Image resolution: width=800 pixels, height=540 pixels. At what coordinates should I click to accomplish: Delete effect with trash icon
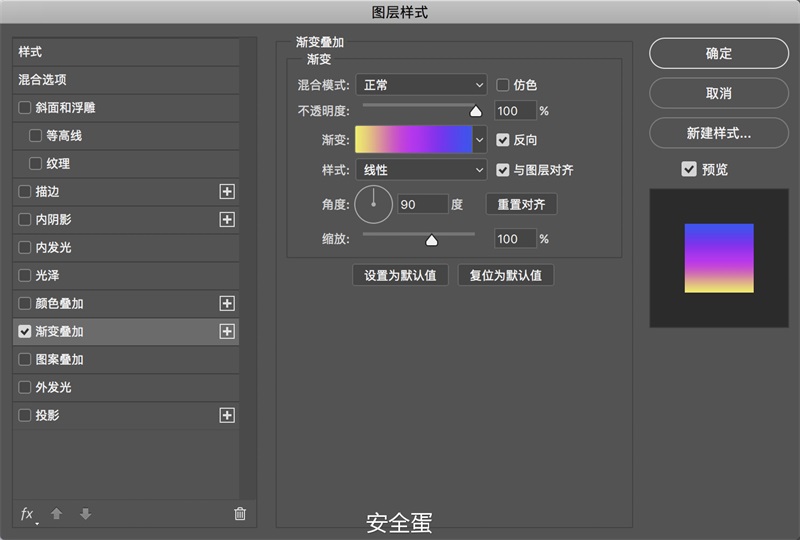(240, 513)
